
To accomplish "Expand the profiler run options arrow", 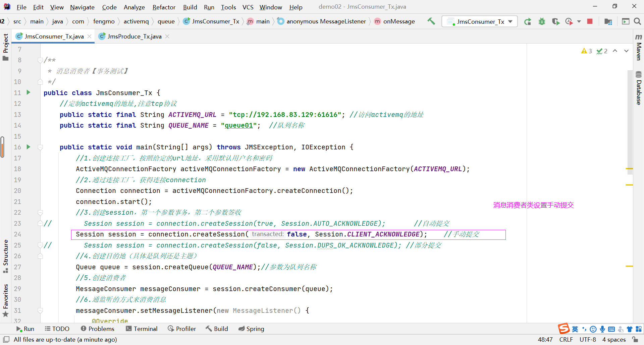I will pos(579,21).
